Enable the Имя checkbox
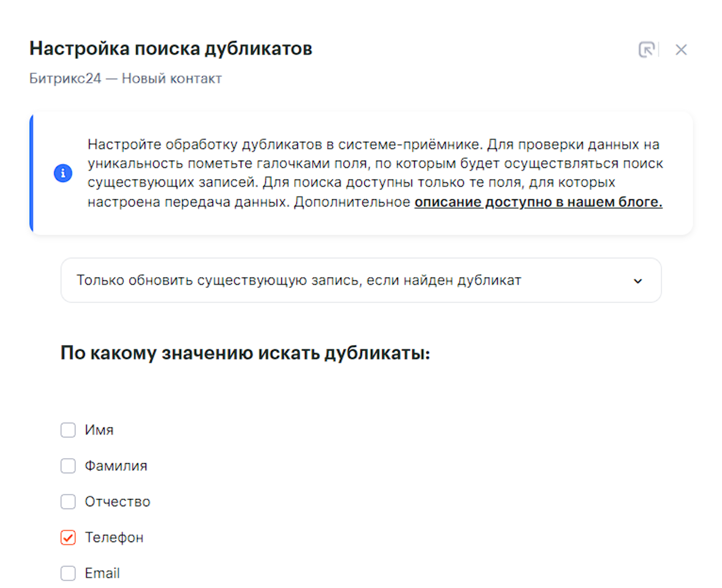 [x=68, y=430]
